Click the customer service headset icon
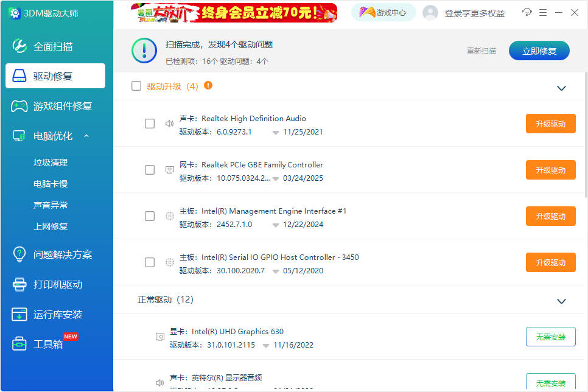Viewport: 588px width, 392px height. [x=527, y=12]
